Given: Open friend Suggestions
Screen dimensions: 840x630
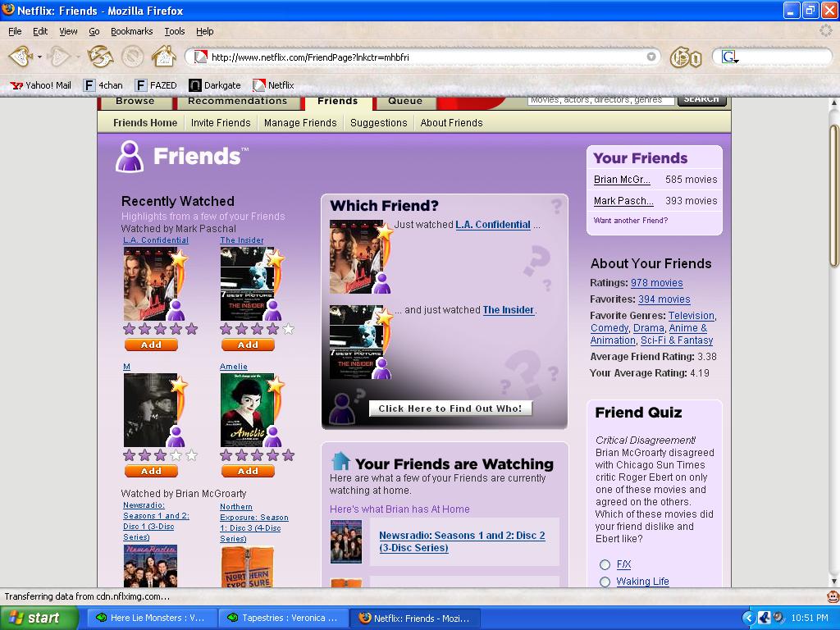Looking at the screenshot, I should (379, 123).
